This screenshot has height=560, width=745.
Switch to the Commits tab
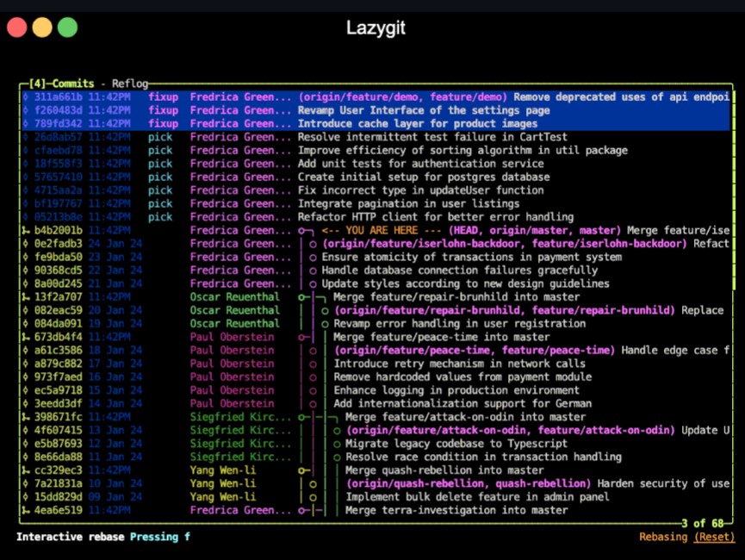tap(73, 84)
